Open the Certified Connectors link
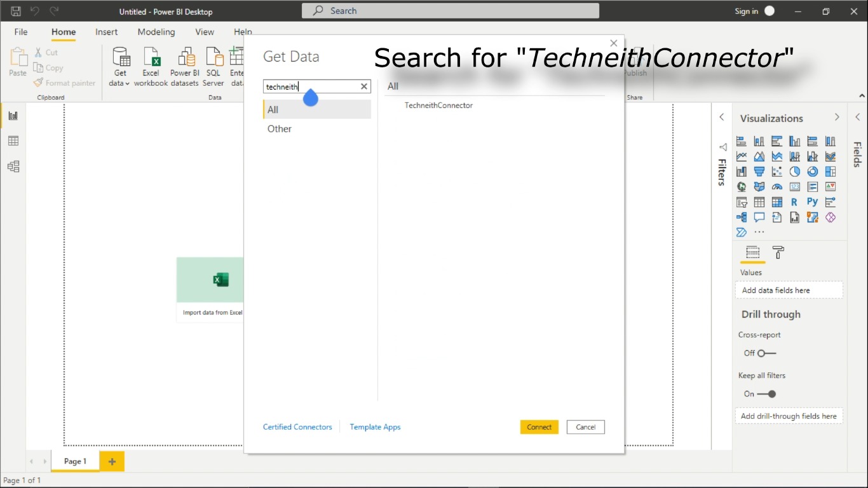Screen dimensions: 868x488 click(x=297, y=427)
